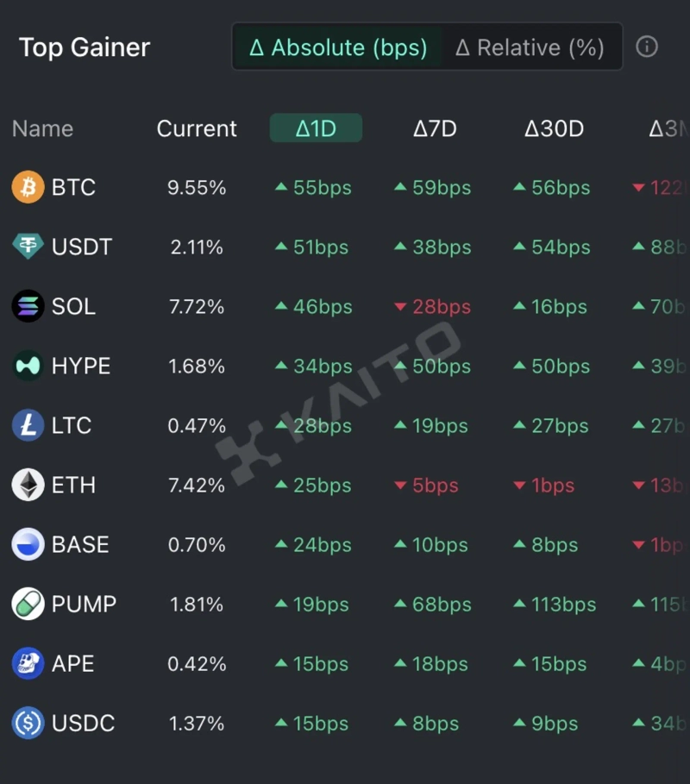
Task: Switch to Δ Relative (%) mode
Action: (x=530, y=47)
